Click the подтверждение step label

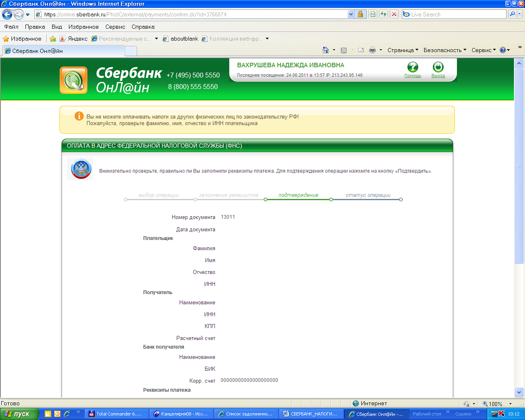(x=298, y=195)
